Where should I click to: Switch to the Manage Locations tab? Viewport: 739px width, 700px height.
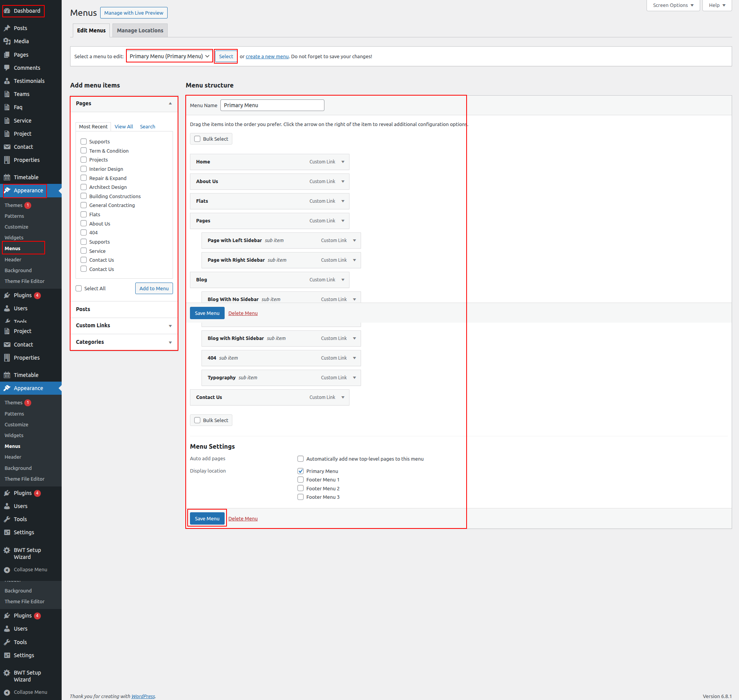pos(140,30)
